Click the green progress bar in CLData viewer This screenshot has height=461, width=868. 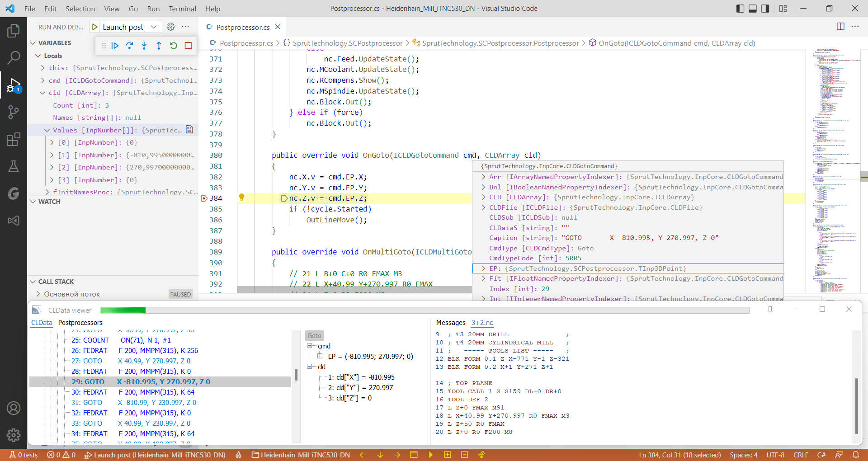[123, 310]
